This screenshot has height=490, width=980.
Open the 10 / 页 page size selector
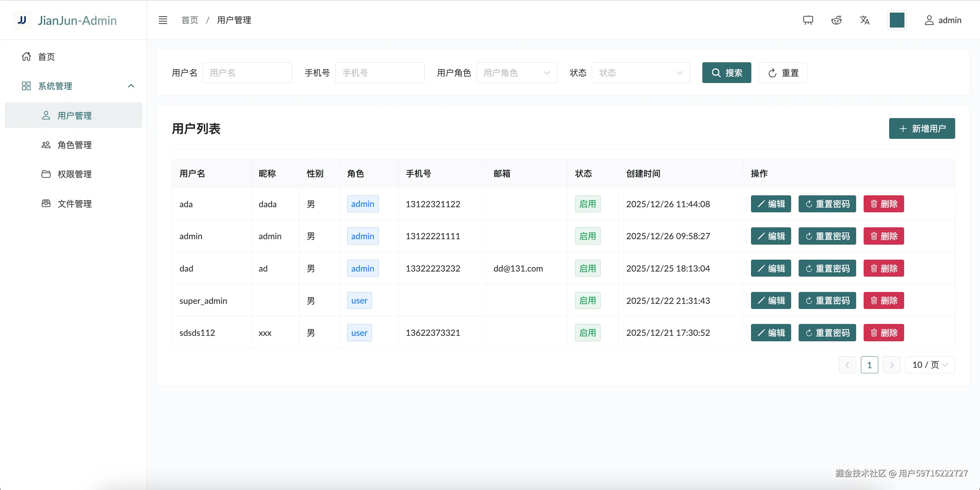coord(929,365)
